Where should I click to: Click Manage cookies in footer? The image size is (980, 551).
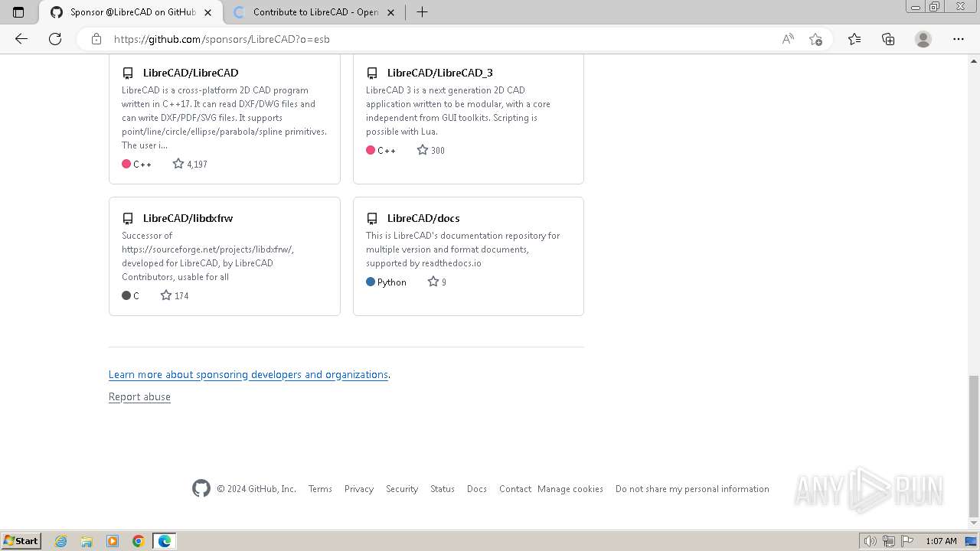point(570,489)
